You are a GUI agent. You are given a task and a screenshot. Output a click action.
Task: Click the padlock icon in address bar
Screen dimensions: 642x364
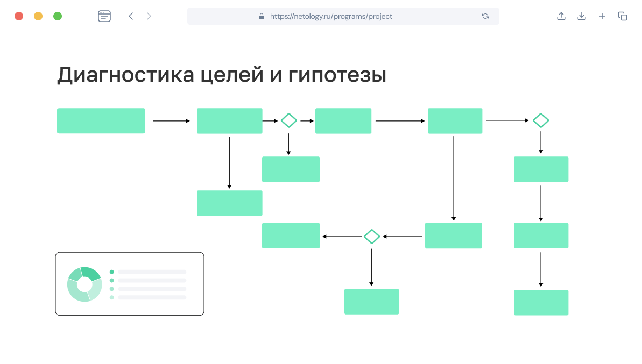(x=262, y=17)
